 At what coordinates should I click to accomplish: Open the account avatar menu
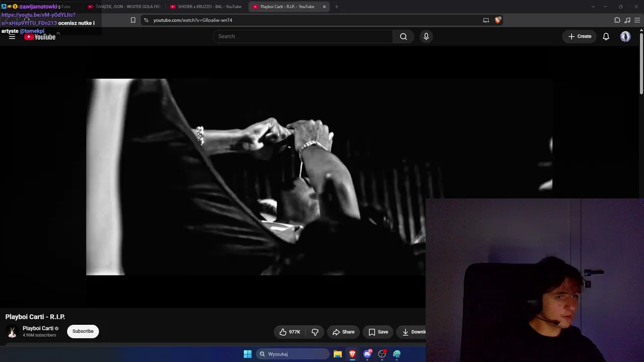pyautogui.click(x=625, y=36)
